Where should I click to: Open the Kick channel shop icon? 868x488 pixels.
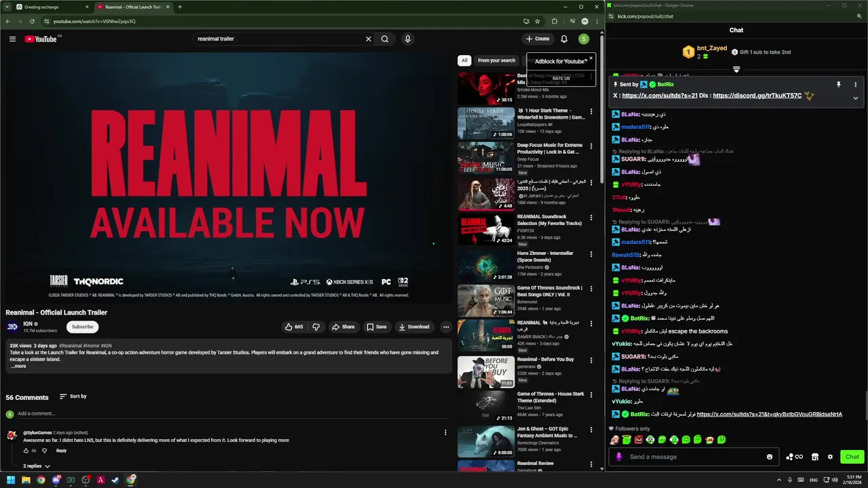tap(815, 457)
